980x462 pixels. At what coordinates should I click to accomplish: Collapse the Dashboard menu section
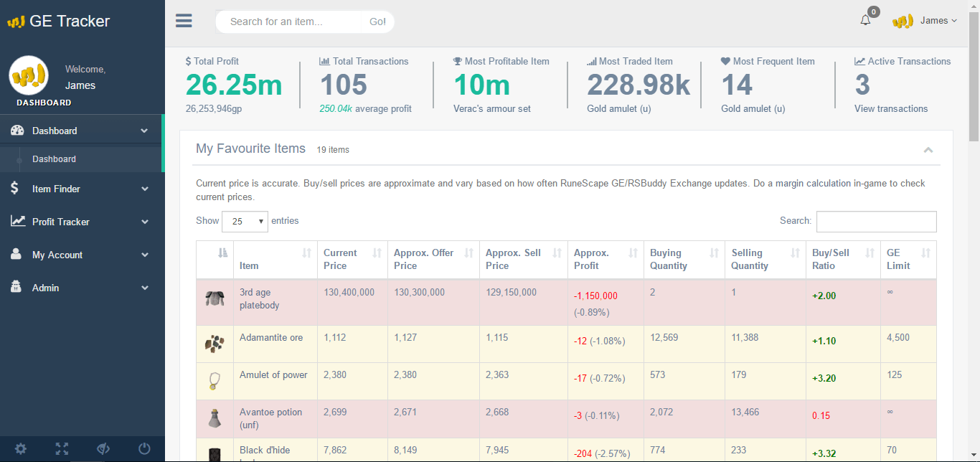[x=82, y=131]
